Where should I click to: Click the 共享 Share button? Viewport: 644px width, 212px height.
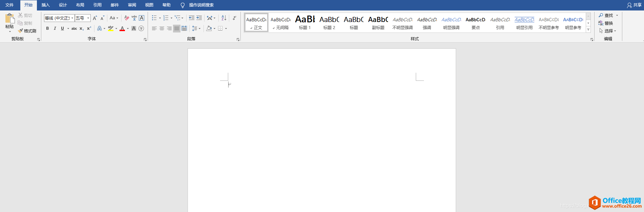(634, 5)
